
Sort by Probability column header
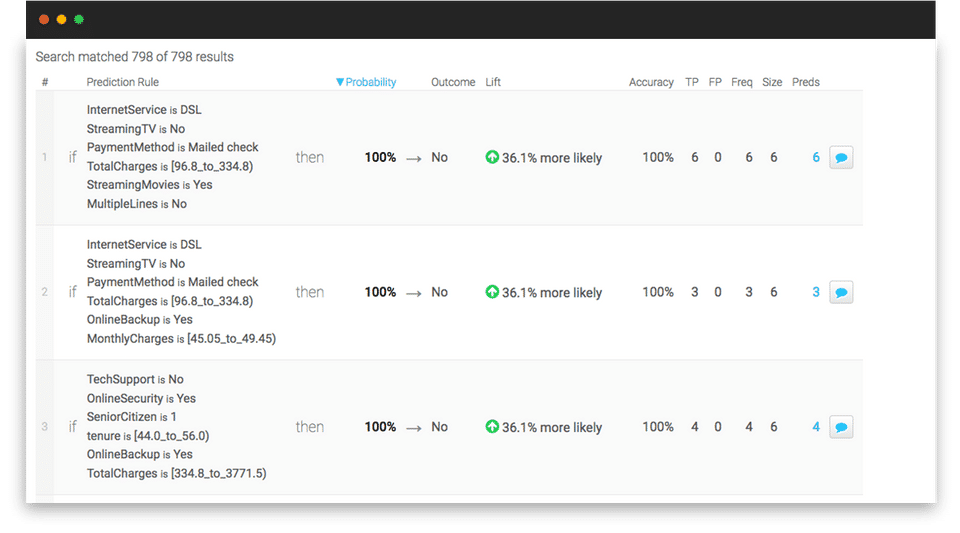coord(366,82)
